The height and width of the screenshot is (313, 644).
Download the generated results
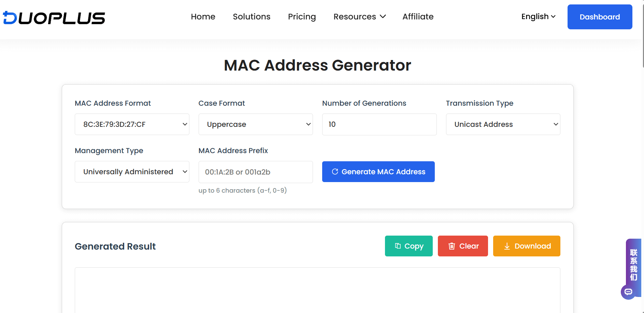tap(527, 246)
